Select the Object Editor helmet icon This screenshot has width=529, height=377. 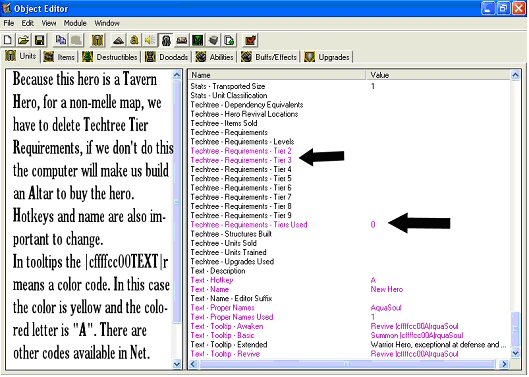coord(166,40)
